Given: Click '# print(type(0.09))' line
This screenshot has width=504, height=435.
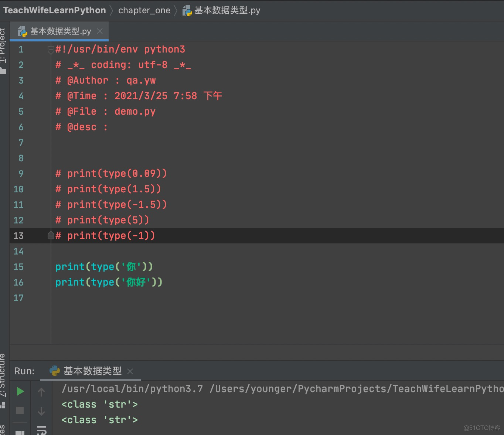Looking at the screenshot, I should click(111, 174).
